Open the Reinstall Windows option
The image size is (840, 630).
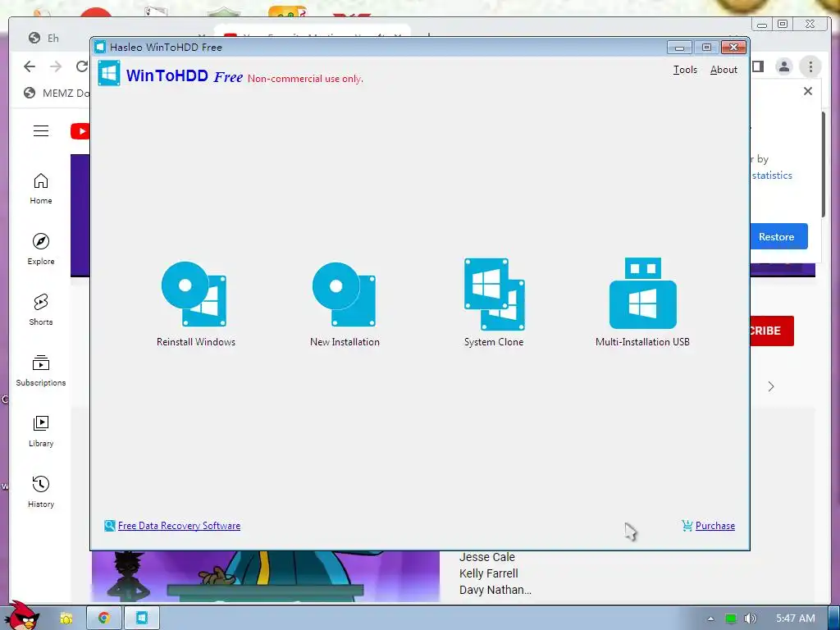[195, 304]
